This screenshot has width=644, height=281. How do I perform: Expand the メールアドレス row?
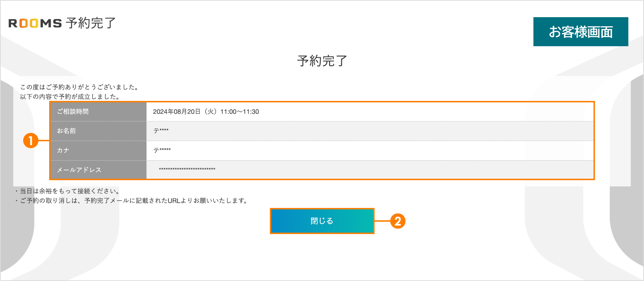coord(79,170)
